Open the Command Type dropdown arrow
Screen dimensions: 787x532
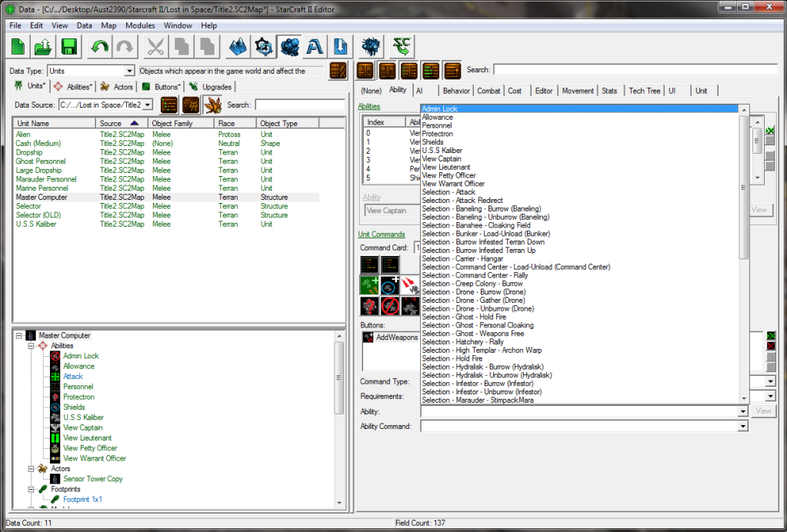click(x=771, y=381)
